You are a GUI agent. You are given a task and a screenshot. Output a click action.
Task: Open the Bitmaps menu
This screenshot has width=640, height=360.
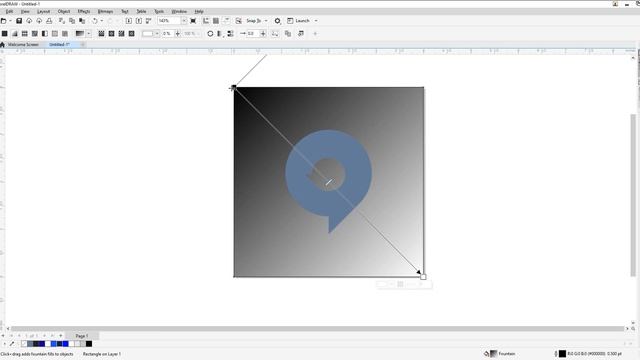point(105,11)
